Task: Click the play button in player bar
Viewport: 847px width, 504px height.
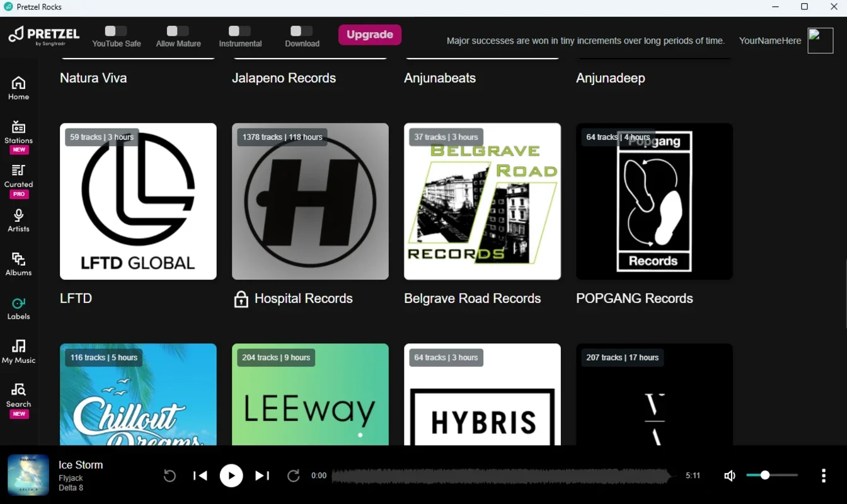Action: pos(231,476)
